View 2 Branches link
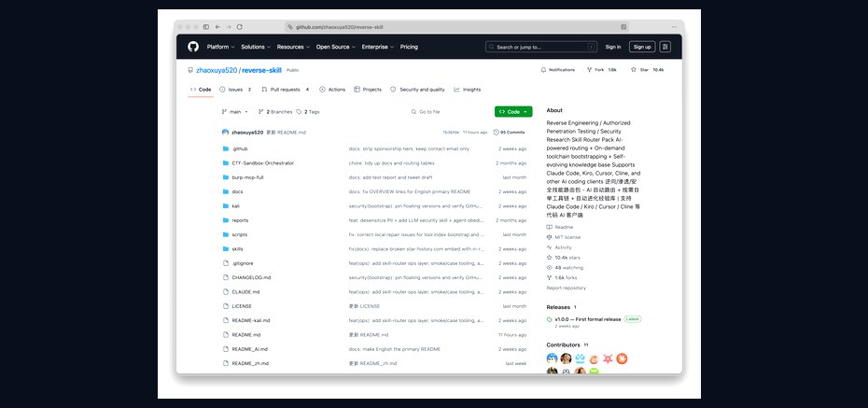Viewport: 868px width, 408px height. coord(275,112)
